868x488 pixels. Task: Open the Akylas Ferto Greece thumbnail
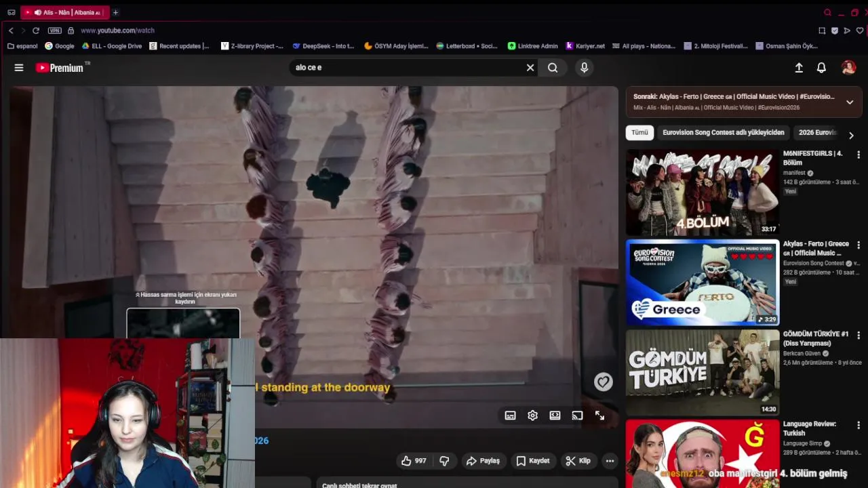pos(703,283)
